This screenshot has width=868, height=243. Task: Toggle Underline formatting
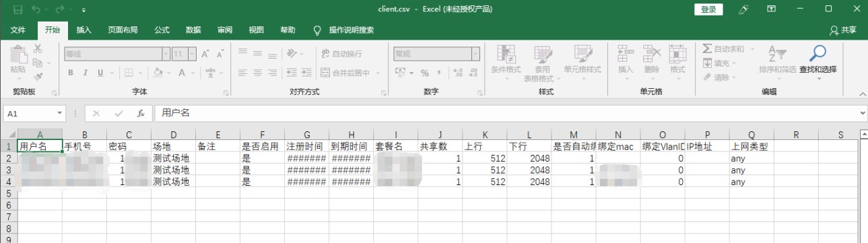click(x=100, y=73)
